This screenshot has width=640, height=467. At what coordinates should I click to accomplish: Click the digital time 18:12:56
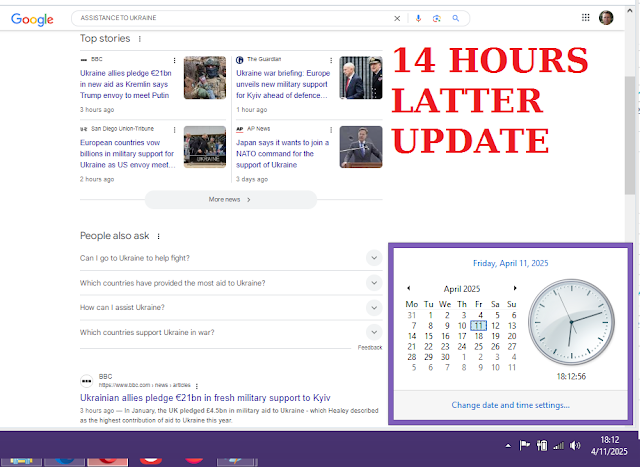[571, 376]
